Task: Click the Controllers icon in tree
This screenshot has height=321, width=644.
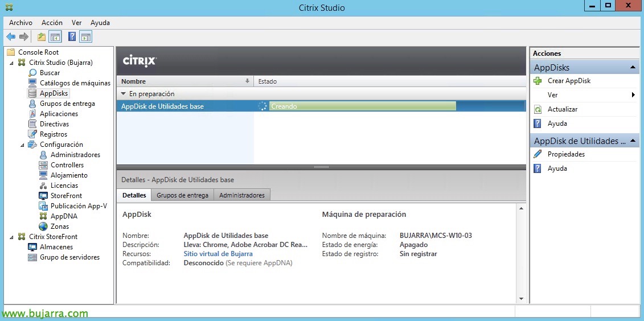Action: [43, 165]
